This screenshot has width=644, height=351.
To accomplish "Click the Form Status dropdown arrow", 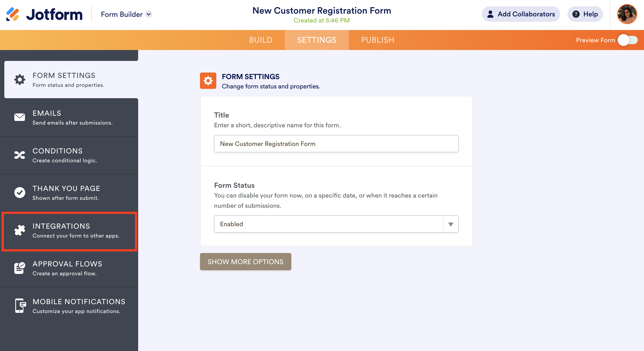I will coord(451,224).
